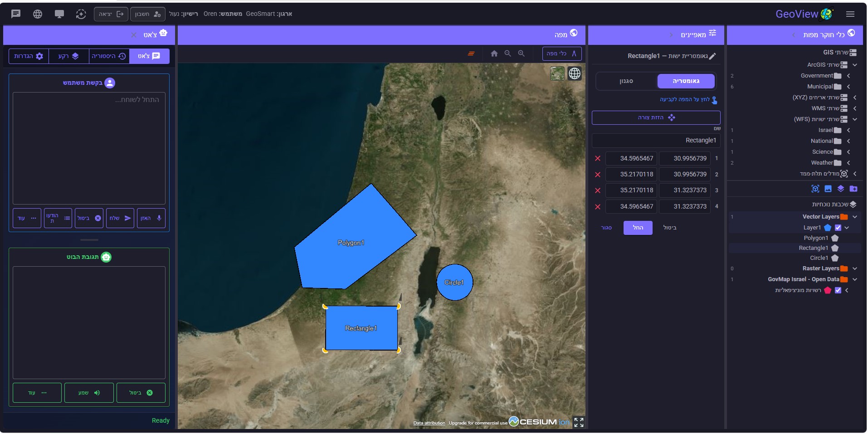Collapse the ArcGIS servers node
Screen dimensions: 868x434
tap(855, 65)
